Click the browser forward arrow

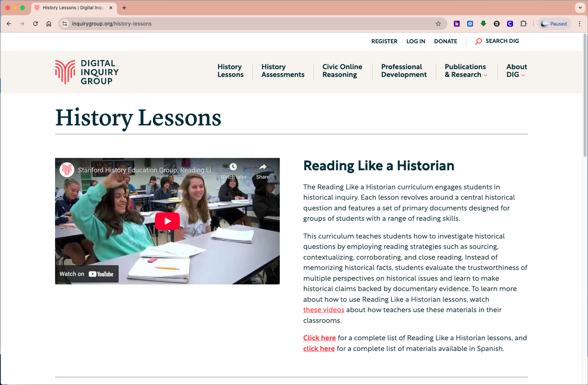pyautogui.click(x=22, y=24)
